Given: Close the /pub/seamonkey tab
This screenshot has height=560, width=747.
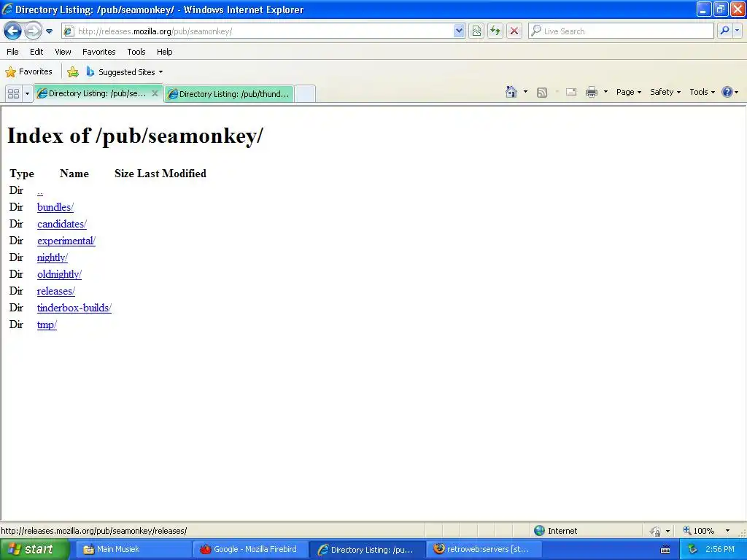Looking at the screenshot, I should pos(155,93).
